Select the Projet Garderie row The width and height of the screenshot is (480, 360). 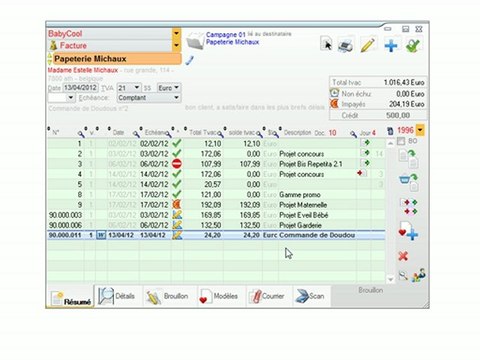[216, 225]
